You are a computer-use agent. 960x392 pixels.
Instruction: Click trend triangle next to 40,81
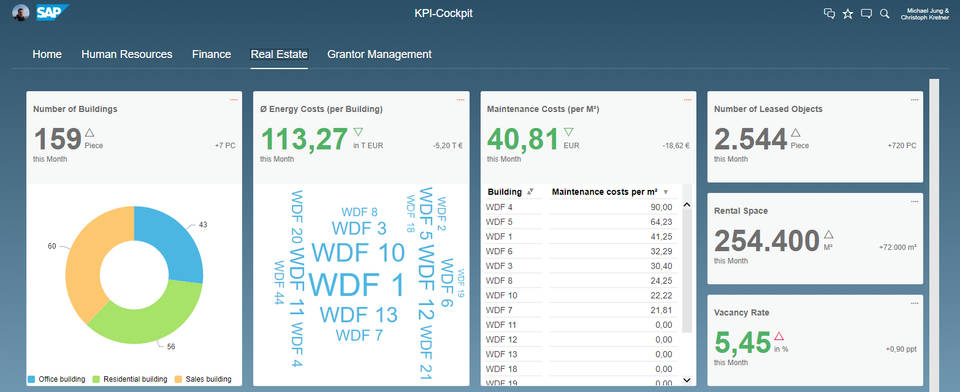click(569, 132)
